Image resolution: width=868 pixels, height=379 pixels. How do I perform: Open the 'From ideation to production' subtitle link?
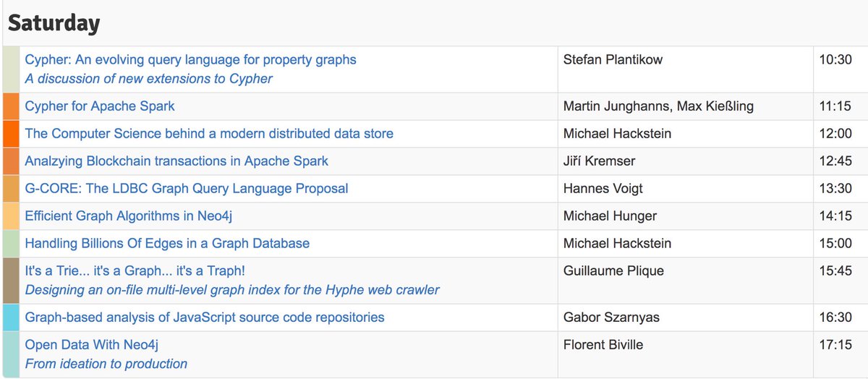[106, 364]
